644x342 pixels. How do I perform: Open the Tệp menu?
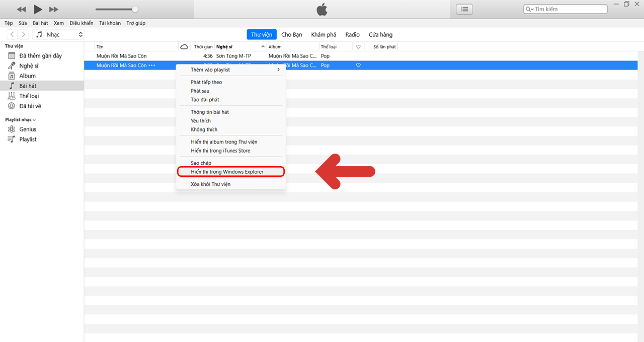click(x=9, y=23)
